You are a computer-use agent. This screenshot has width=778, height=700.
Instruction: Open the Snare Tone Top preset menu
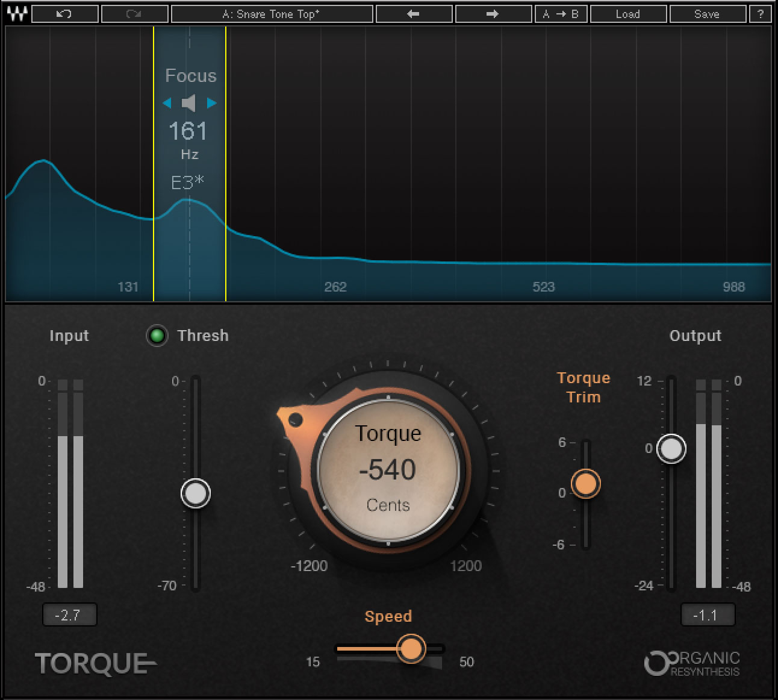coord(271,14)
